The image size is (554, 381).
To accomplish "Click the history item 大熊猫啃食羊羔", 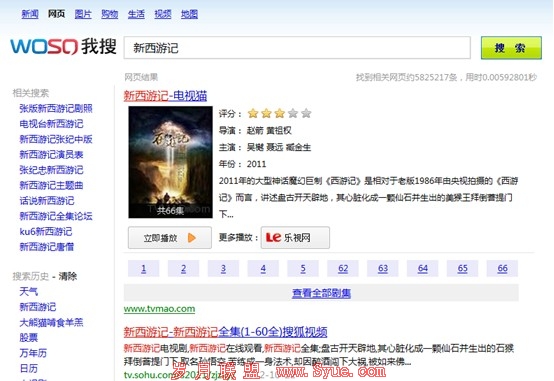I will coord(52,322).
